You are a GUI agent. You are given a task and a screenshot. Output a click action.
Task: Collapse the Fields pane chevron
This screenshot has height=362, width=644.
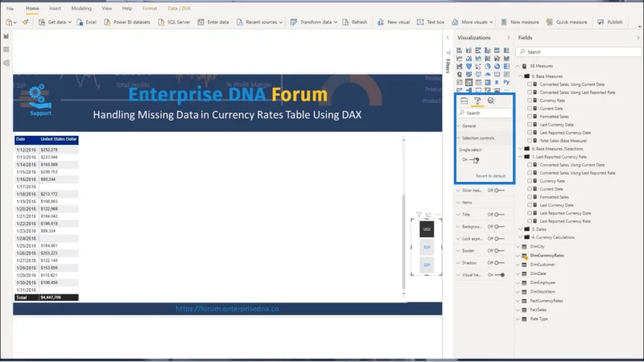tap(638, 38)
